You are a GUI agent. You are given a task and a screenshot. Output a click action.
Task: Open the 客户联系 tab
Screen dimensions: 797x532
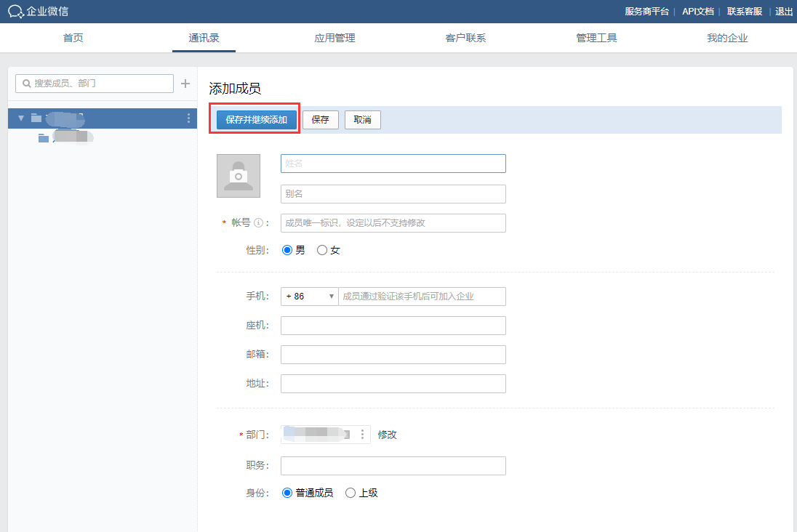pyautogui.click(x=465, y=38)
